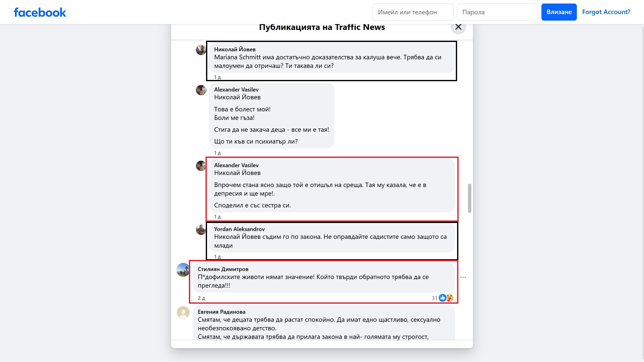Open the Николай Йовев mention above 'Впрочем стана ясно'
This screenshot has height=362, width=644.
(x=237, y=173)
